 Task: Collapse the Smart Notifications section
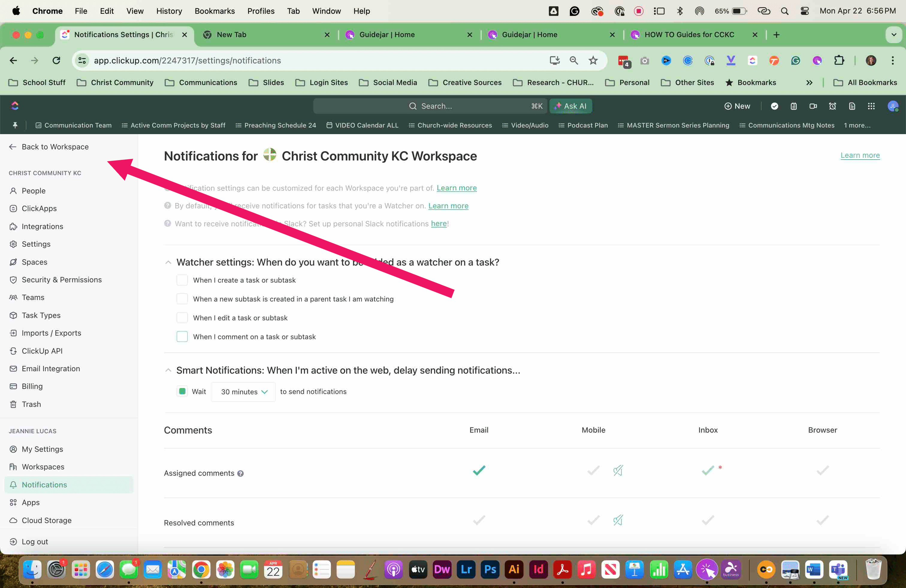(x=168, y=370)
